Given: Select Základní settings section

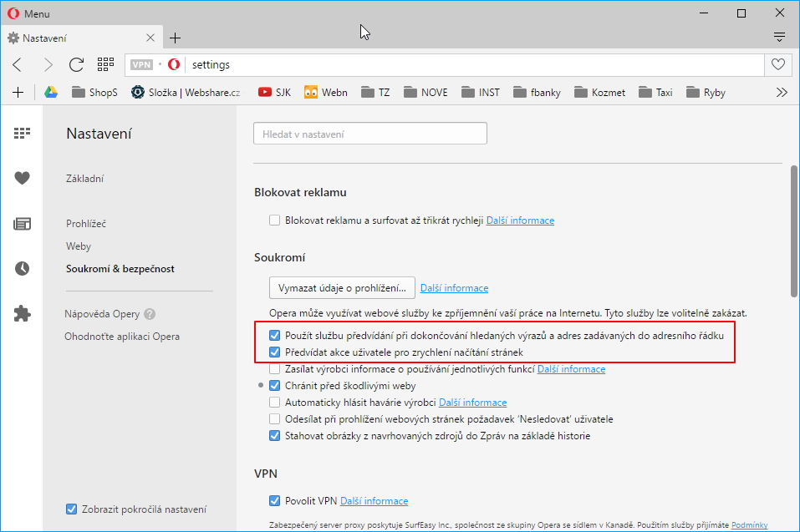Looking at the screenshot, I should (x=84, y=179).
